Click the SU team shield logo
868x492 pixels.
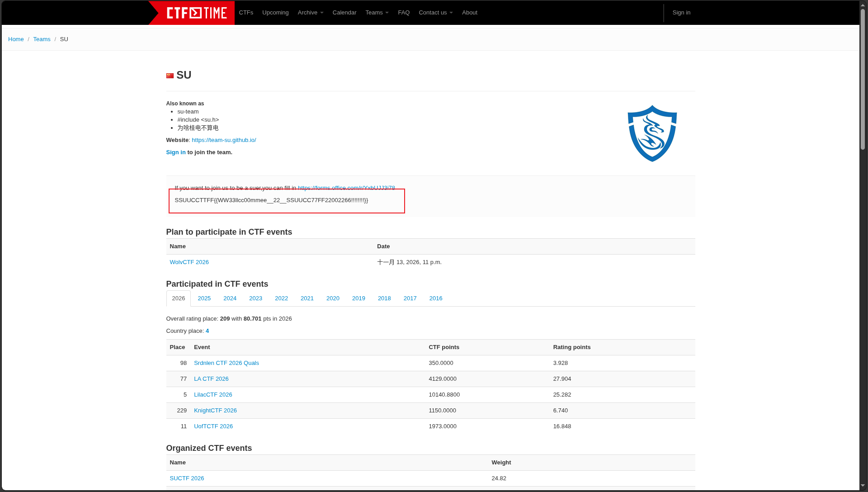coord(652,133)
